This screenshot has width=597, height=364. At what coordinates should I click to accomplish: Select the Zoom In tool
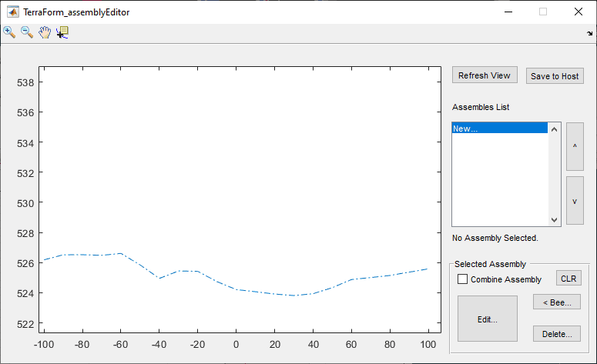tap(9, 32)
